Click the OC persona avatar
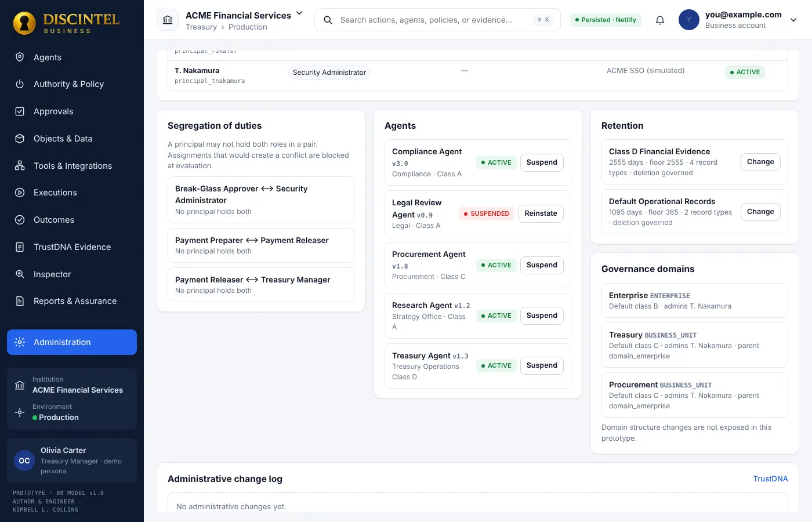This screenshot has width=812, height=522. click(24, 461)
